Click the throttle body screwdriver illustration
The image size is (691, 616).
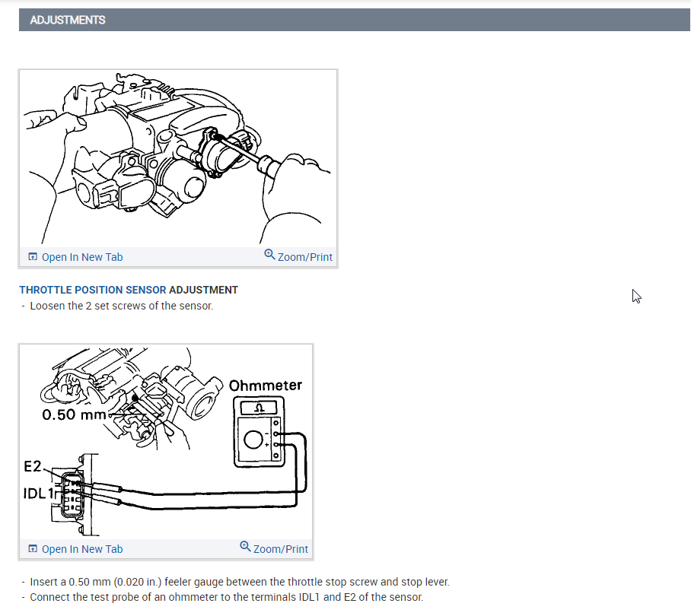178,158
